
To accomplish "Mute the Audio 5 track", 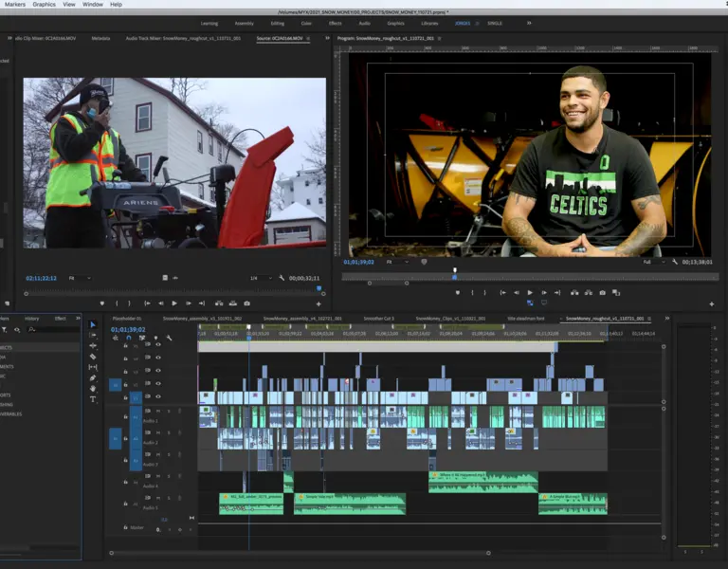I will tap(158, 498).
